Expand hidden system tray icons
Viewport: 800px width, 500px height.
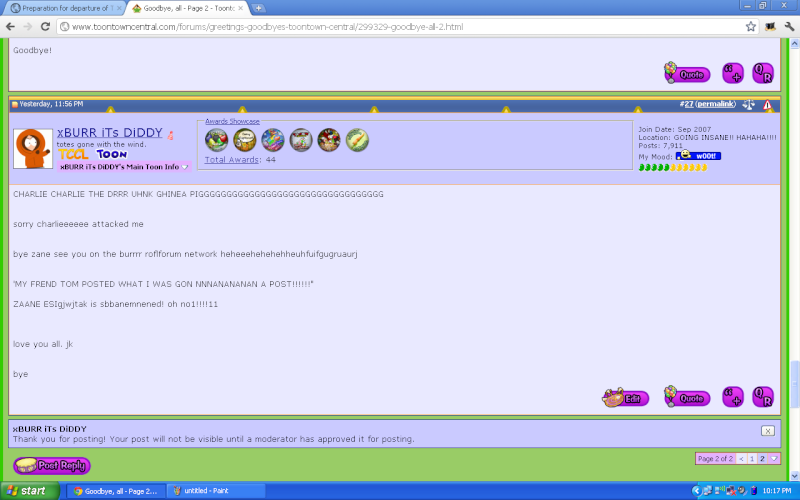point(695,491)
